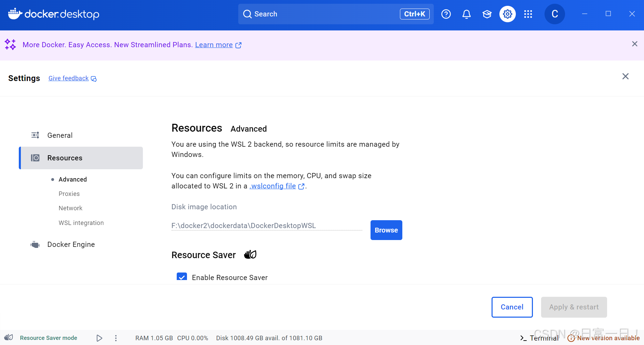Open the Proxies subsection
This screenshot has width=644, height=345.
(x=69, y=194)
